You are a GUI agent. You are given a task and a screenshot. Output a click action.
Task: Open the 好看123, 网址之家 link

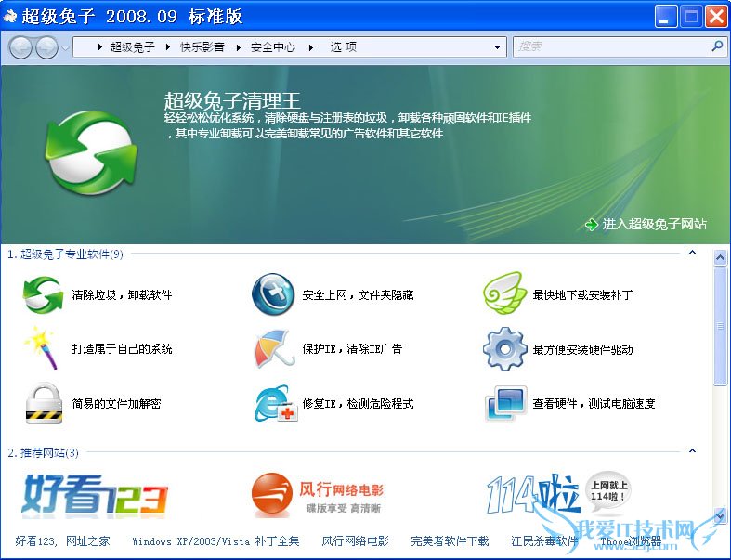62,540
